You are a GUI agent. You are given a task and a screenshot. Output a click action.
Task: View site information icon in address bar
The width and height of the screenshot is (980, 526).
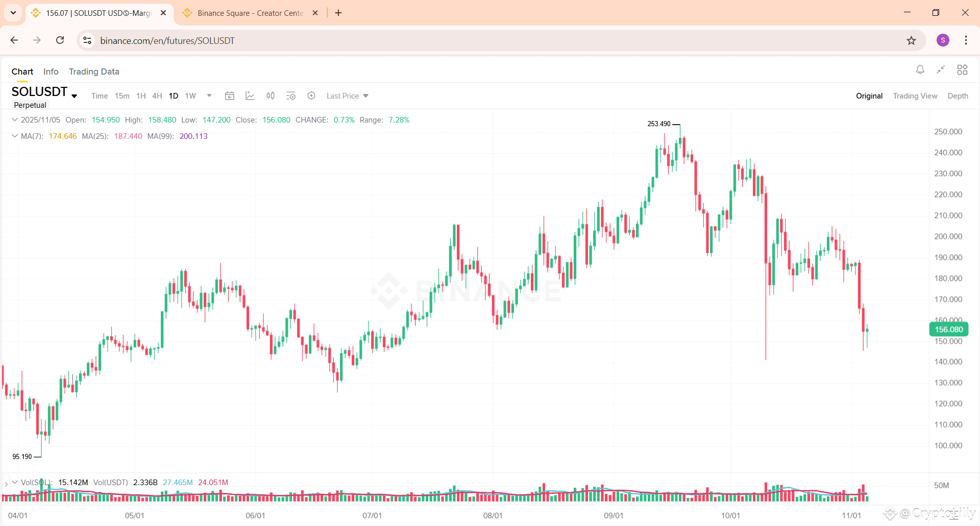[87, 40]
